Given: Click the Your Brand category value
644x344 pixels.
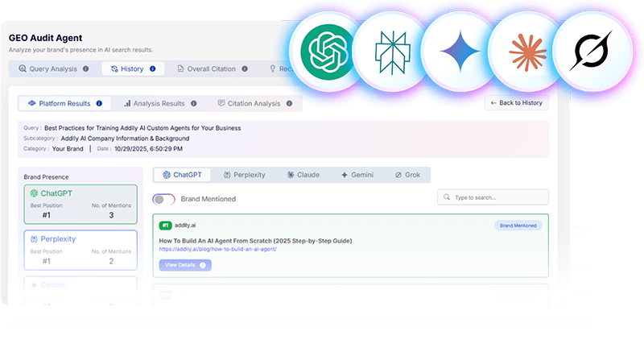Looking at the screenshot, I should (68, 149).
